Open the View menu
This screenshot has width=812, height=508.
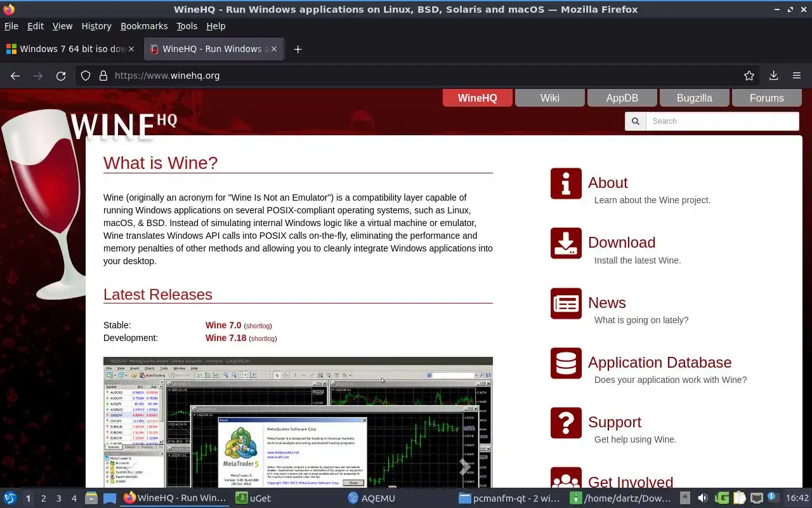[x=62, y=26]
